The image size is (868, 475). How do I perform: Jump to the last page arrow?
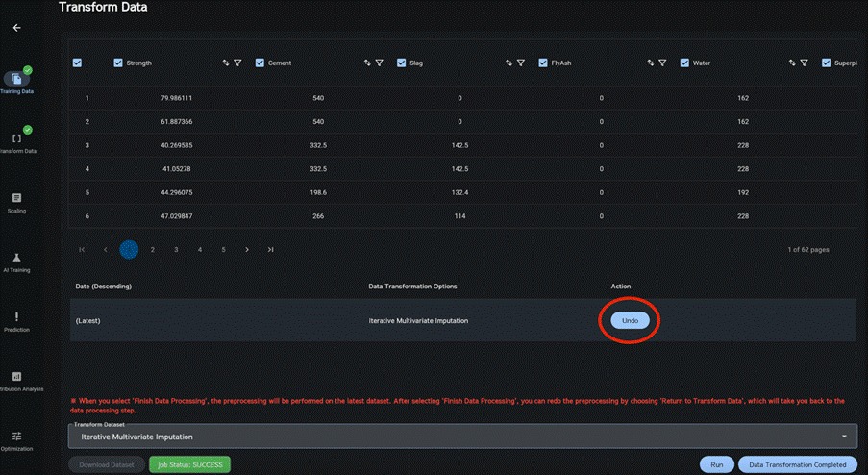pyautogui.click(x=271, y=249)
